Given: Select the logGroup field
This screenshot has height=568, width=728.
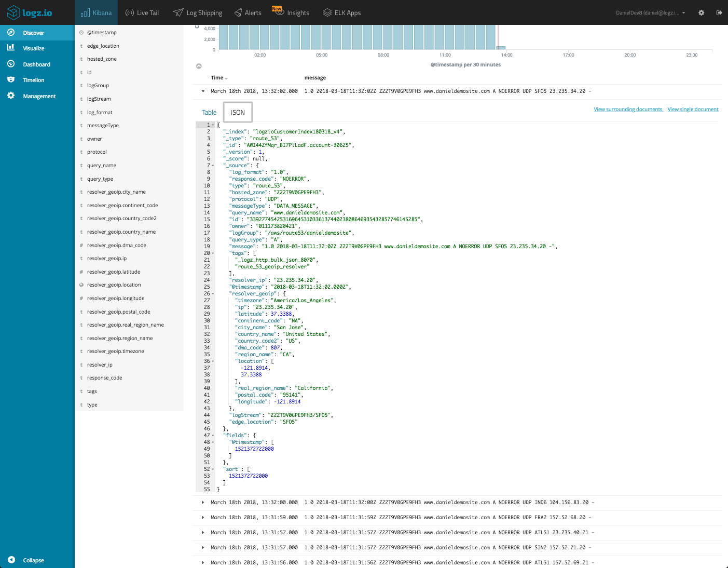Looking at the screenshot, I should point(98,86).
